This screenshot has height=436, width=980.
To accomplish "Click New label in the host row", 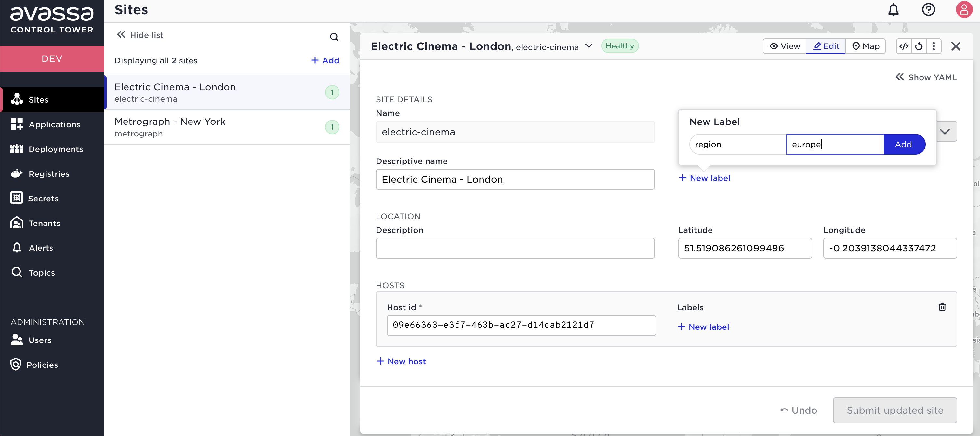I will coord(703,327).
